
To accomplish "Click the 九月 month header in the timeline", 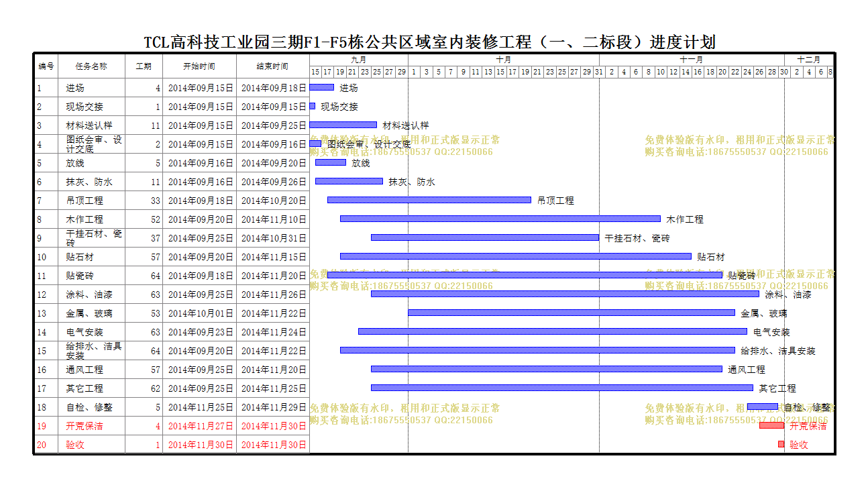I will [x=359, y=60].
